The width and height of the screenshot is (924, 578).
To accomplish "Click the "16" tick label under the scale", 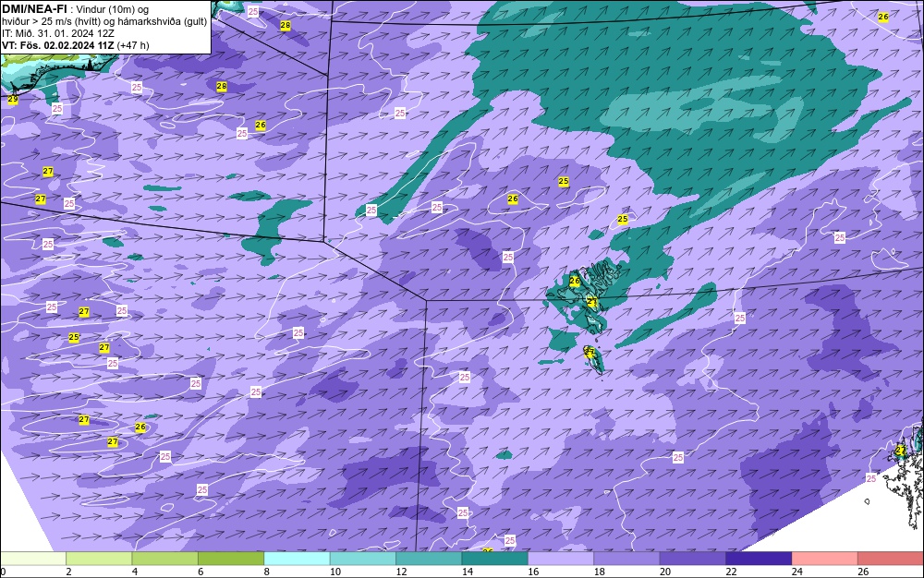I will 533,572.
